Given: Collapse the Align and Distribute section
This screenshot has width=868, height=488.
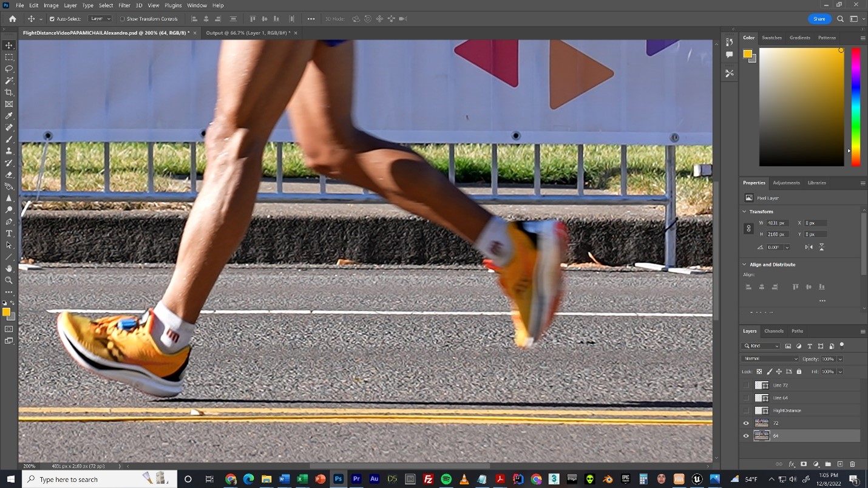Looking at the screenshot, I should pyautogui.click(x=745, y=265).
